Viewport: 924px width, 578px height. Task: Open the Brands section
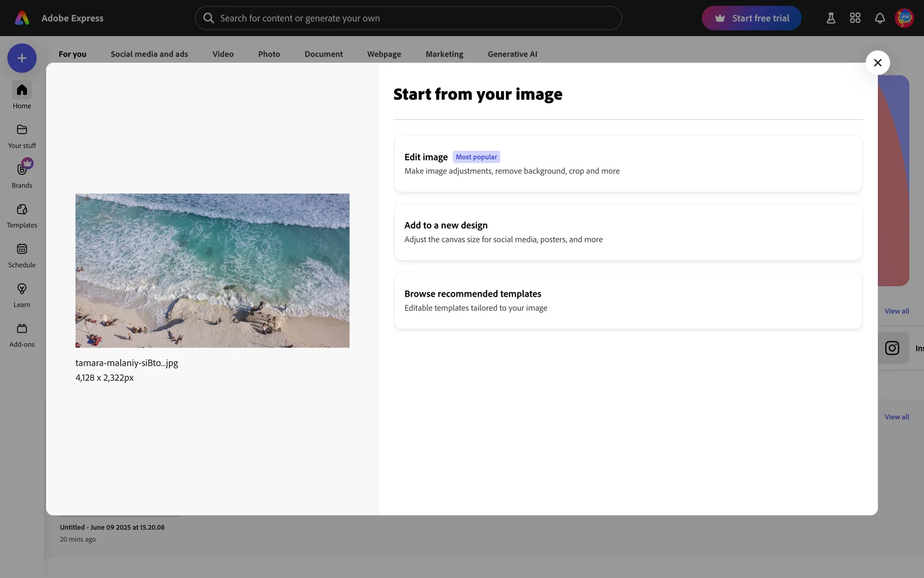[x=22, y=175]
